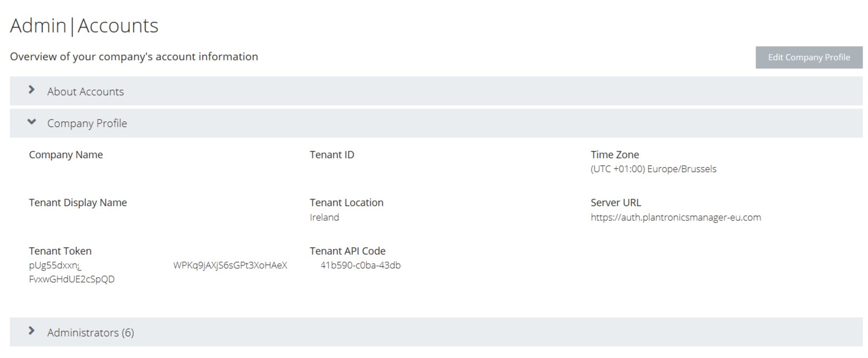868x358 pixels.
Task: Click the Company Profile section title
Action: 87,124
